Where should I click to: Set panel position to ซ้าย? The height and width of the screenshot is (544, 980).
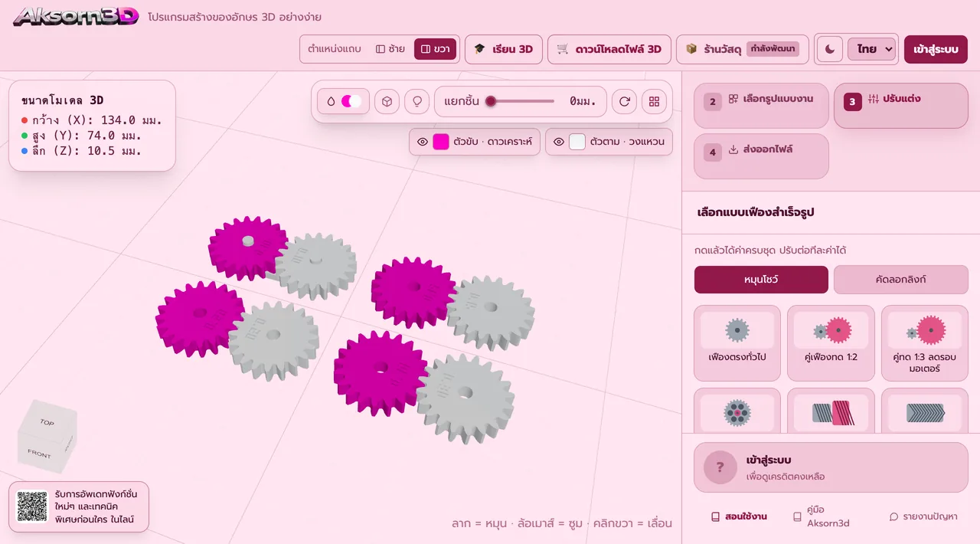390,49
